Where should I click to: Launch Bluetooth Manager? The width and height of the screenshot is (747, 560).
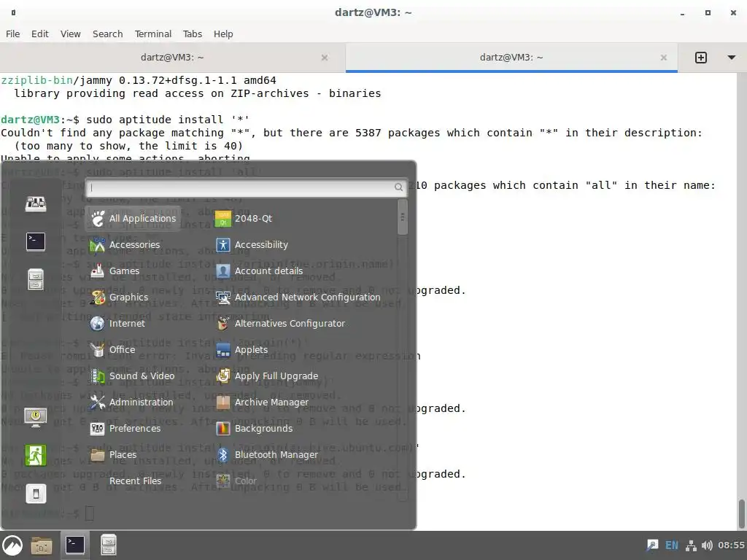pos(267,454)
